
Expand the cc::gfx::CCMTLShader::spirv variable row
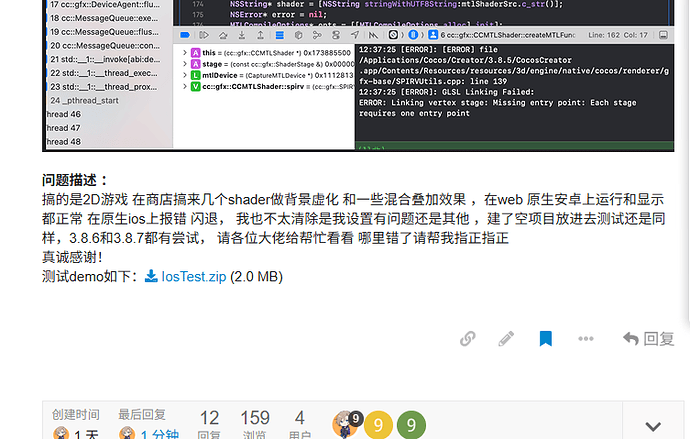pyautogui.click(x=185, y=87)
